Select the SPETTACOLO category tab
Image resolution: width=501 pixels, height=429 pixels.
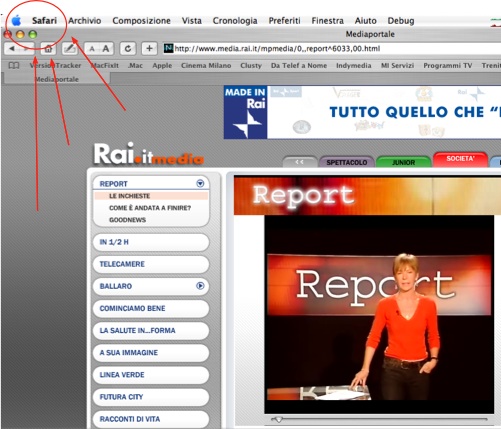[347, 162]
